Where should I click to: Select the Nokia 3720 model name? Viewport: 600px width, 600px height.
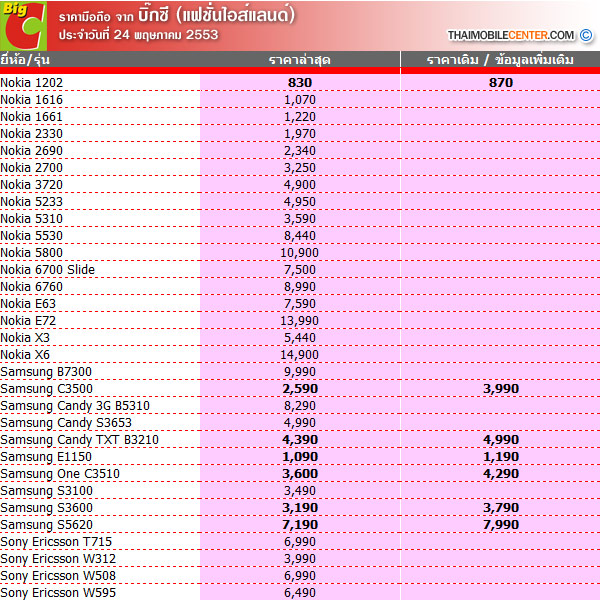pyautogui.click(x=31, y=185)
